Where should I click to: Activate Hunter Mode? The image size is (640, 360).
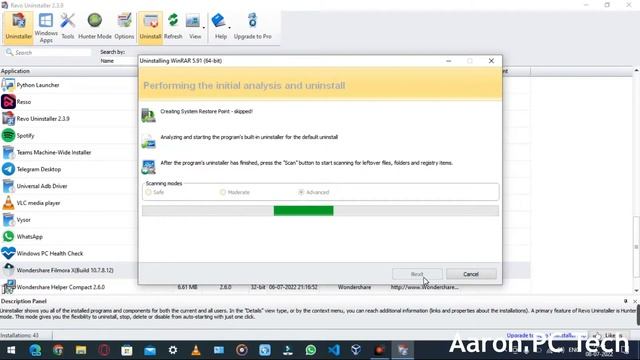click(x=95, y=27)
